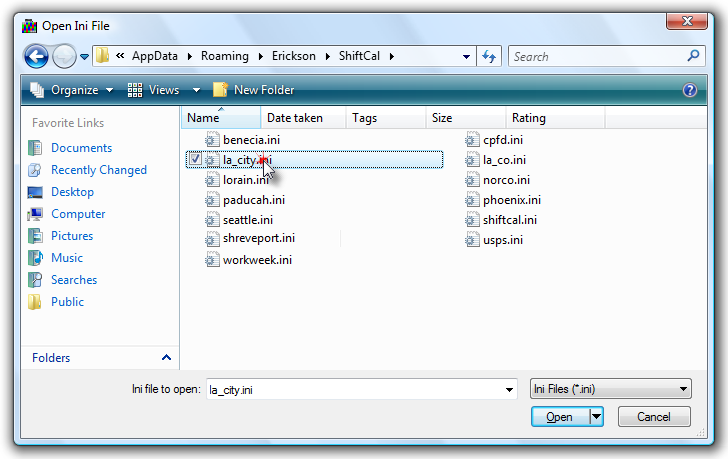Click the Open button

(560, 417)
